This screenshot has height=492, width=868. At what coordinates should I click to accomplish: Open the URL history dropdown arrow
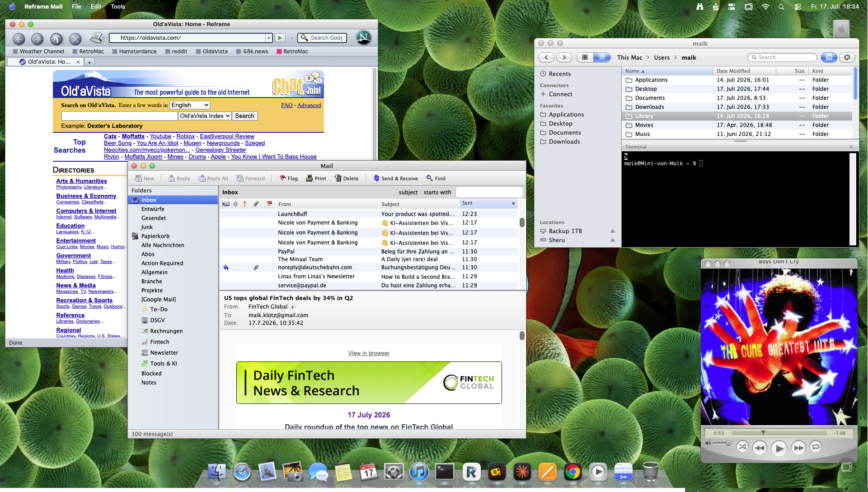[269, 38]
